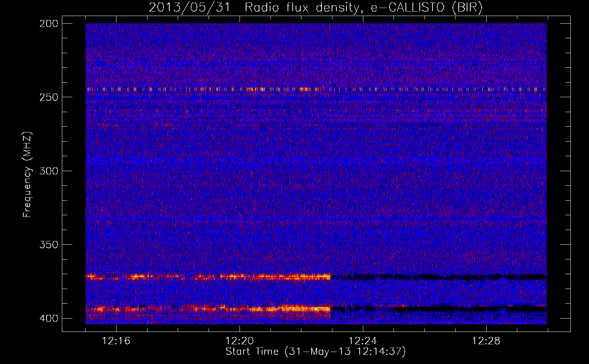The image size is (589, 364).
Task: Click the 12:16 time tick label
Action: click(x=116, y=341)
